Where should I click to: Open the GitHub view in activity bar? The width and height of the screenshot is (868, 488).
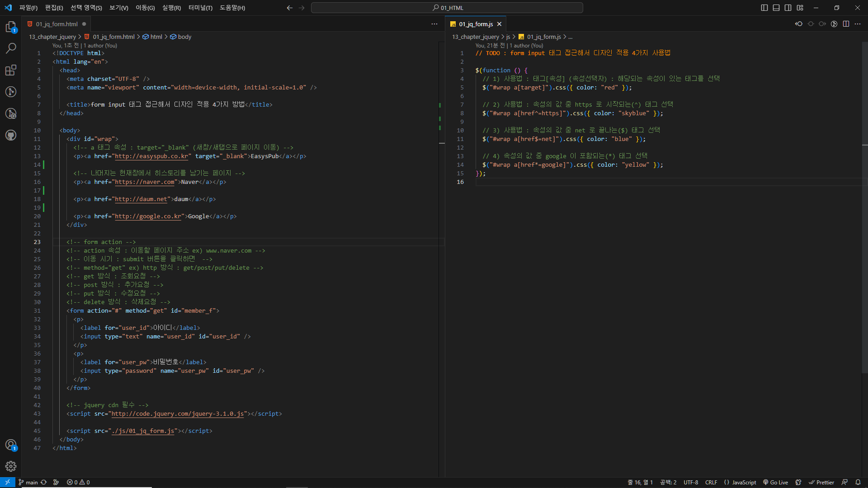point(11,135)
